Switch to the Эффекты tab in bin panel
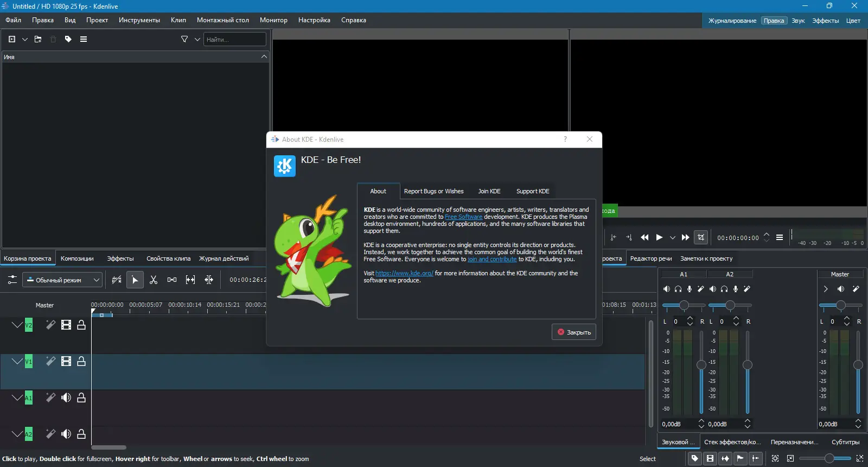This screenshot has height=467, width=868. [120, 258]
